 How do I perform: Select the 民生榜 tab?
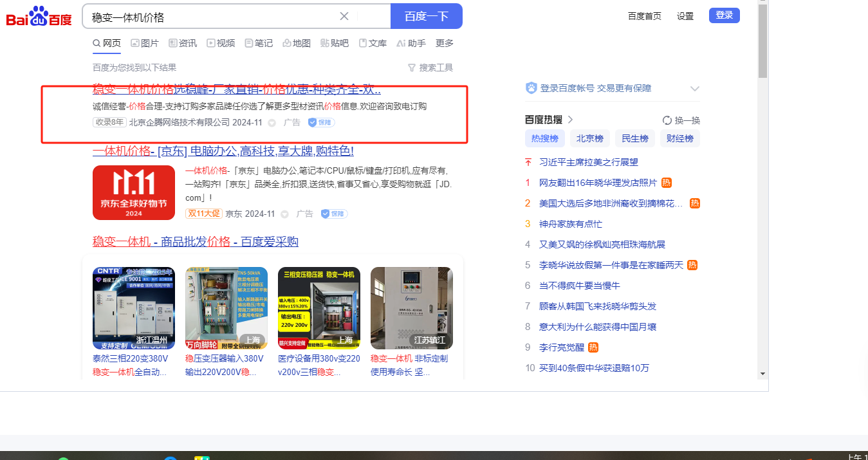coord(635,138)
